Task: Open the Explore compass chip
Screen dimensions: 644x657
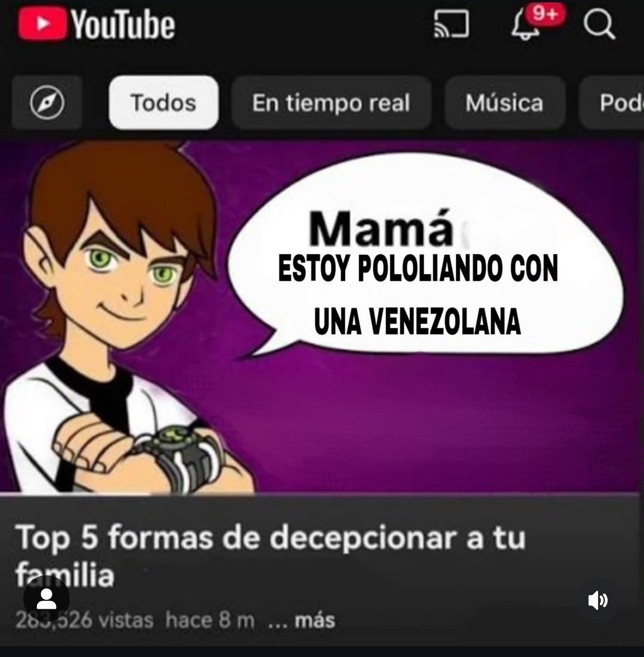Action: click(47, 103)
